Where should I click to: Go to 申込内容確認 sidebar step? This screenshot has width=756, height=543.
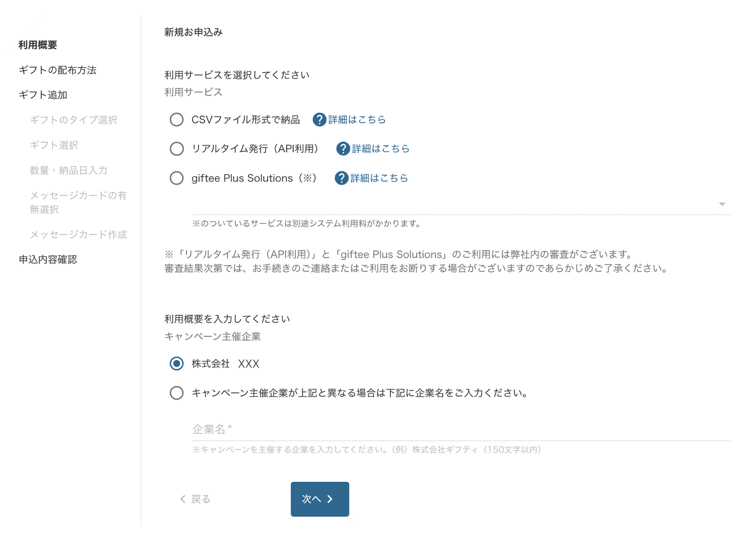point(48,260)
